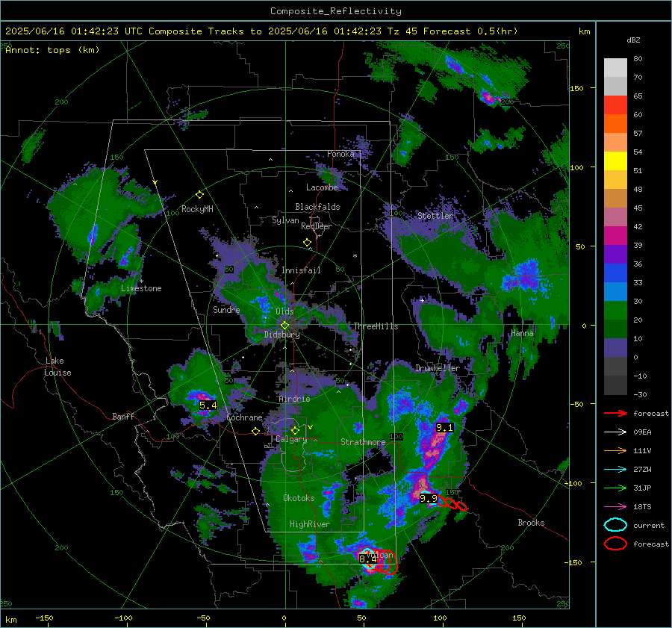Viewport: 672px width, 628px height.
Task: Select the green 31JP track arrow
Action: 615,488
